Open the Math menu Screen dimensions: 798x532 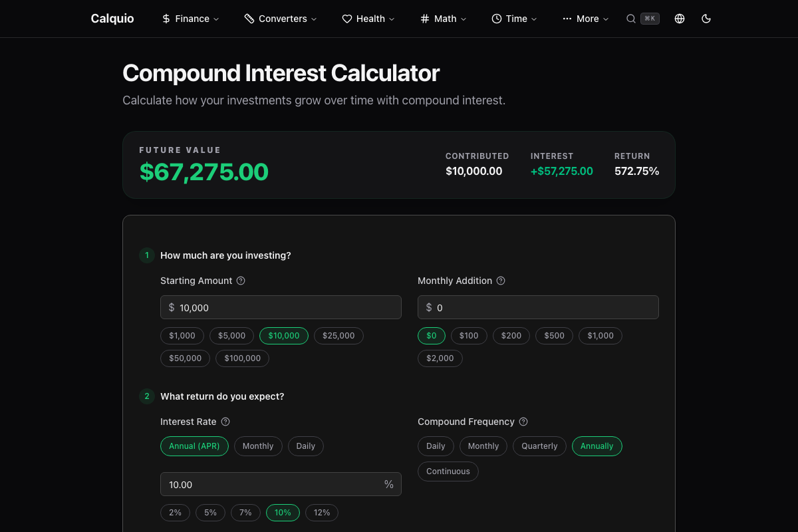444,19
